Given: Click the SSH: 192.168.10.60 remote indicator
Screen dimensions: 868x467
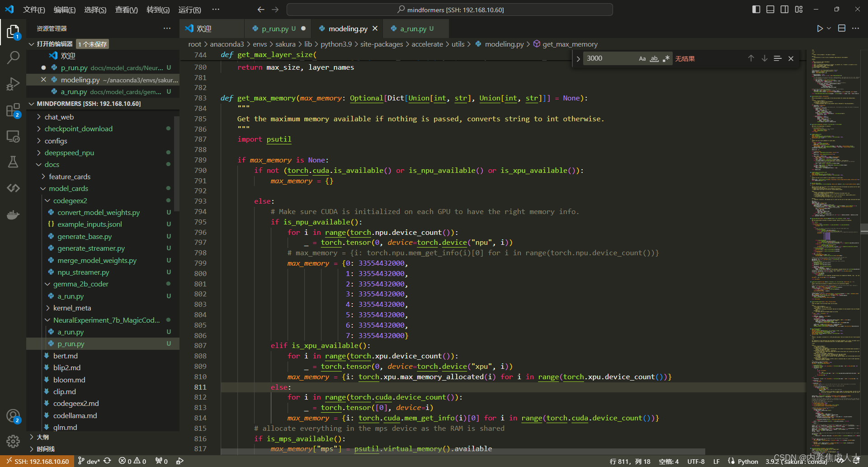Looking at the screenshot, I should (x=36, y=461).
